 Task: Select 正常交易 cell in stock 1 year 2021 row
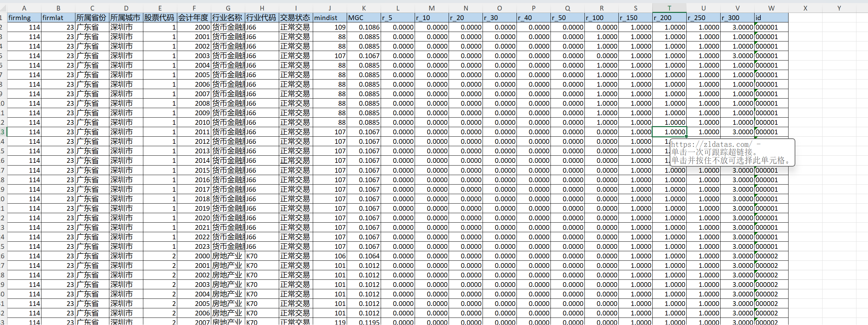pos(296,227)
